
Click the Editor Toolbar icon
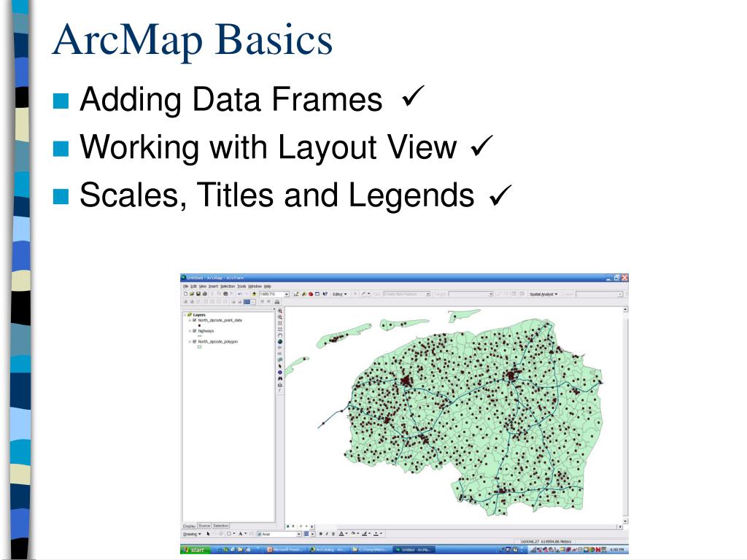pos(296,294)
